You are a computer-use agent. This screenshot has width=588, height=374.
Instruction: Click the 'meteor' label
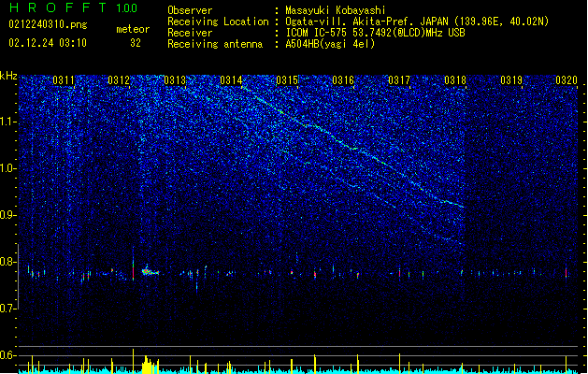click(x=133, y=29)
